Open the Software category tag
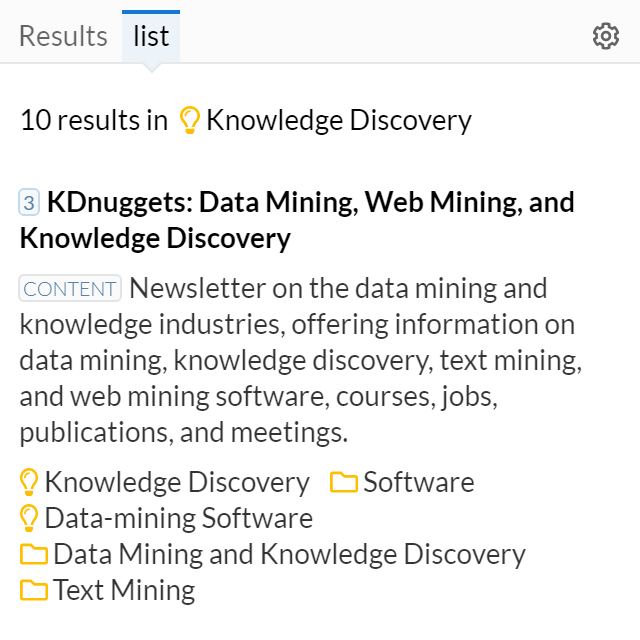 [419, 482]
